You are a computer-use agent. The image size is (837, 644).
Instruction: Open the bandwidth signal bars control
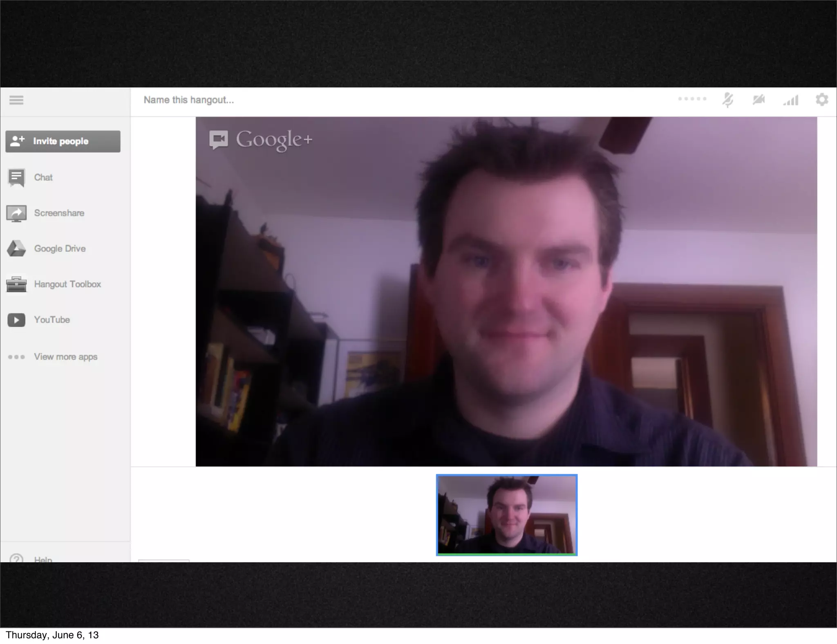791,100
